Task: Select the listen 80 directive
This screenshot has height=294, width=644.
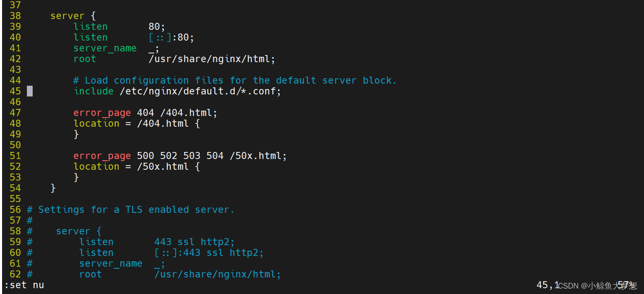Action: [116, 26]
